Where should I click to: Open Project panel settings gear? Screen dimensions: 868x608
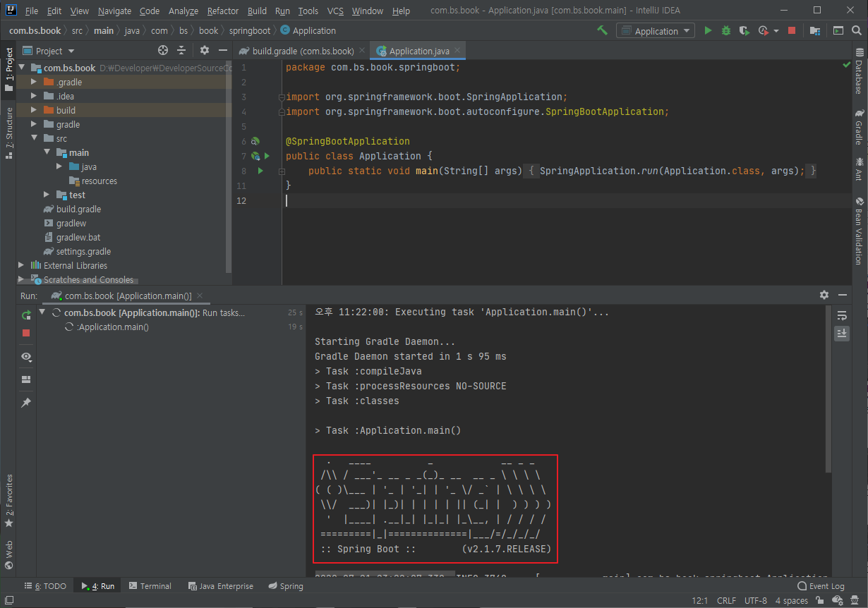pyautogui.click(x=205, y=50)
